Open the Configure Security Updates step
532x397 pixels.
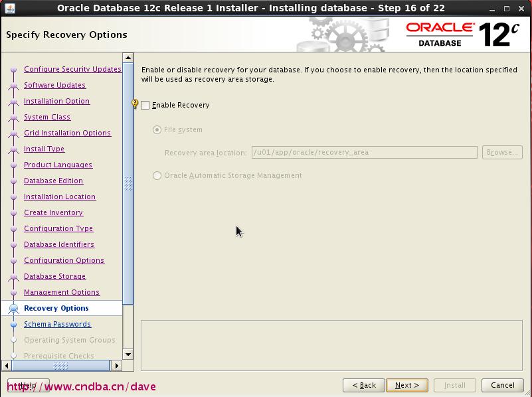[72, 69]
